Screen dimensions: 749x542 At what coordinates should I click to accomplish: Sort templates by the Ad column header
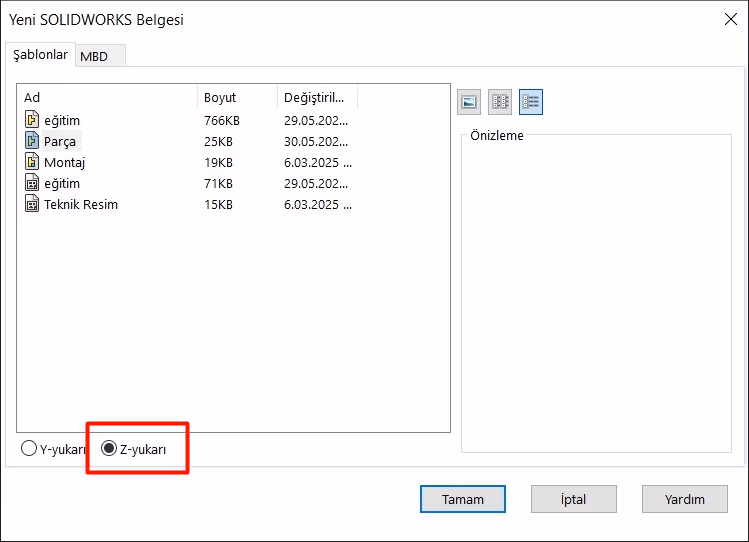coord(107,97)
